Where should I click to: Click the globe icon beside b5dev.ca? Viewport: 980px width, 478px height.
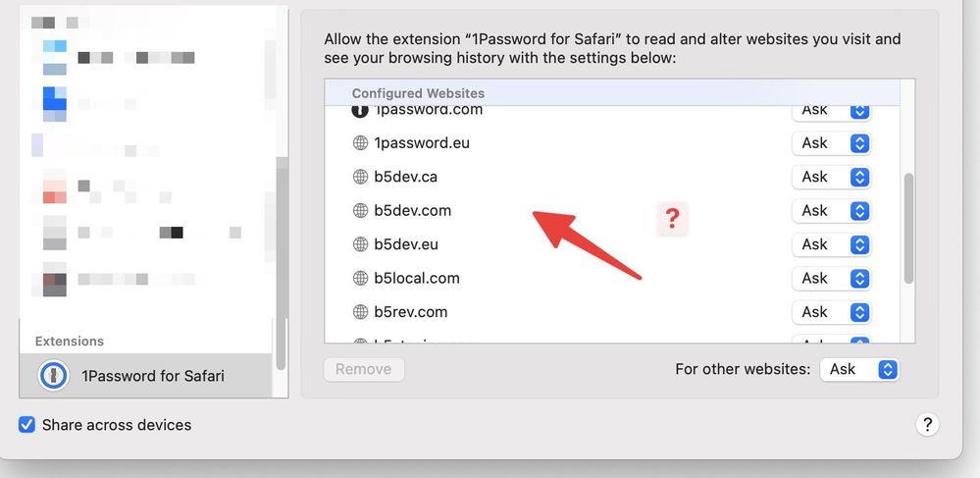pos(360,177)
